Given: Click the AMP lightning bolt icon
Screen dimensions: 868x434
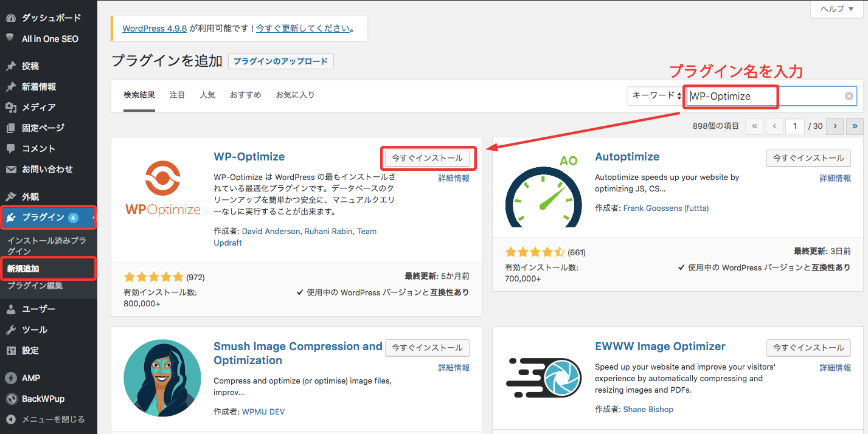Looking at the screenshot, I should coord(10,378).
